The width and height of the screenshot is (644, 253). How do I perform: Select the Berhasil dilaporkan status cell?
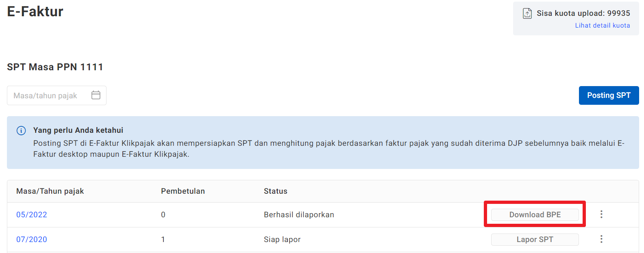[x=299, y=215]
